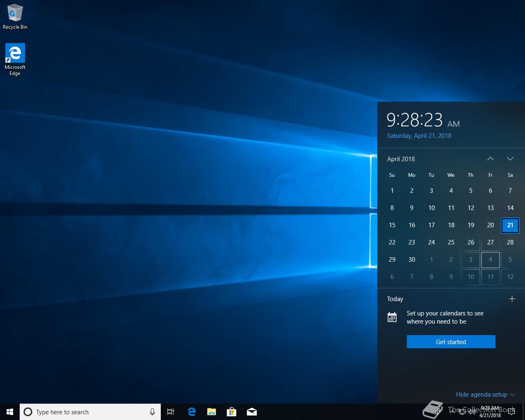Open the network status tray icon
Image resolution: width=525 pixels, height=420 pixels.
[x=462, y=412]
